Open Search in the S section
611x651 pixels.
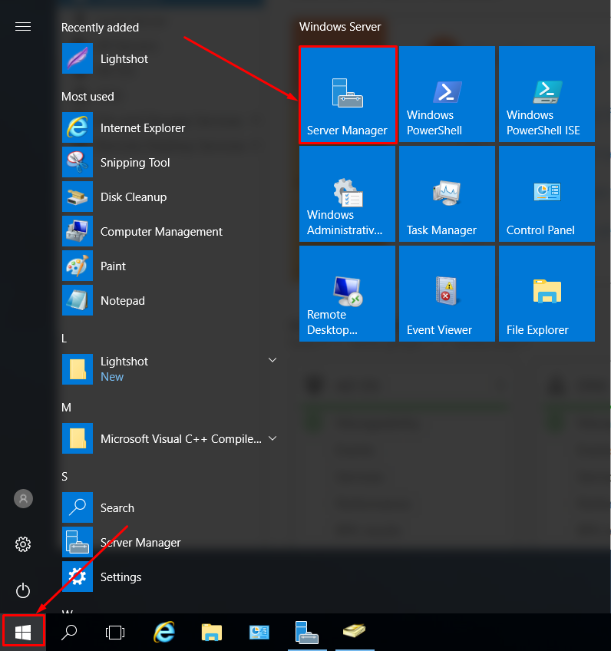tap(169, 507)
